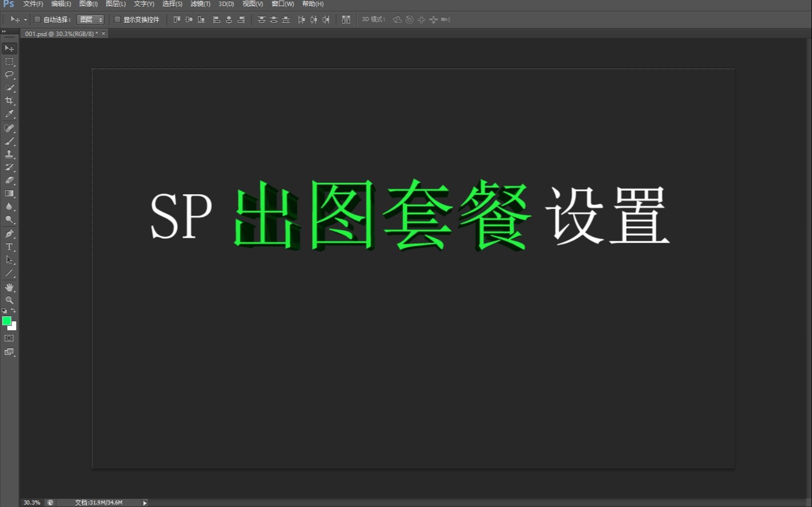Click the 文档:31.9M/34.6M status text
Screen dimensions: 812x507
coord(99,502)
